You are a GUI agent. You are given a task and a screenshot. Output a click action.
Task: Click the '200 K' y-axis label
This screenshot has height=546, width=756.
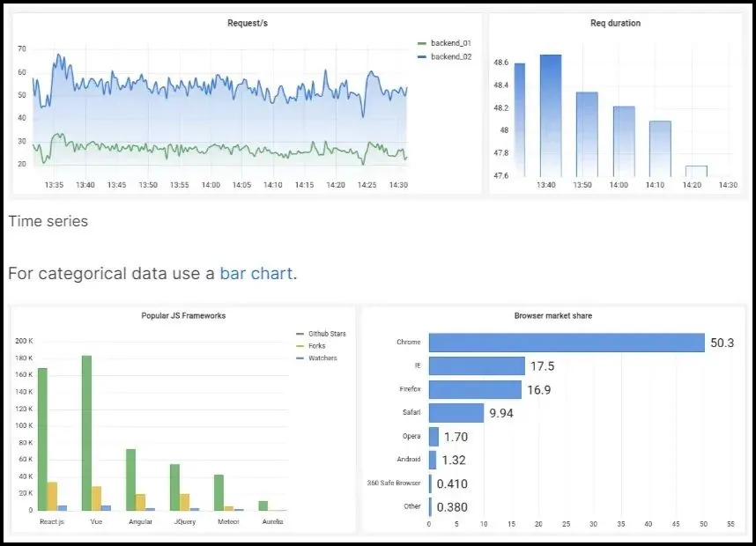tap(24, 341)
